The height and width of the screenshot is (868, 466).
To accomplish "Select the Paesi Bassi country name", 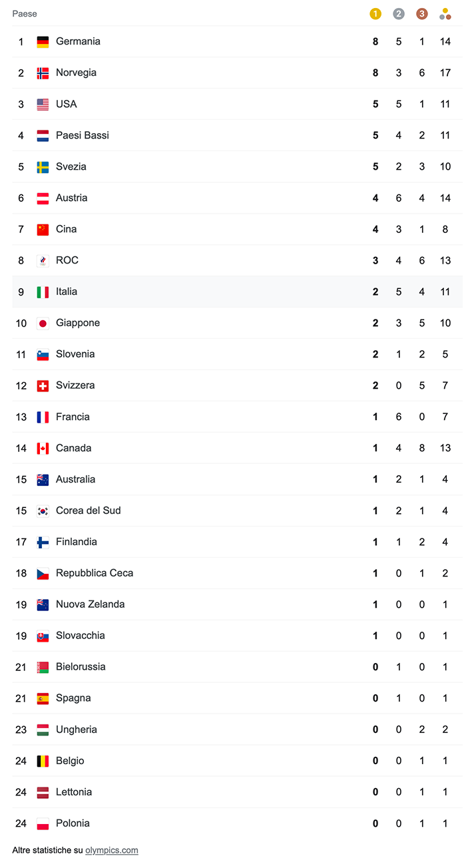I will tap(82, 135).
